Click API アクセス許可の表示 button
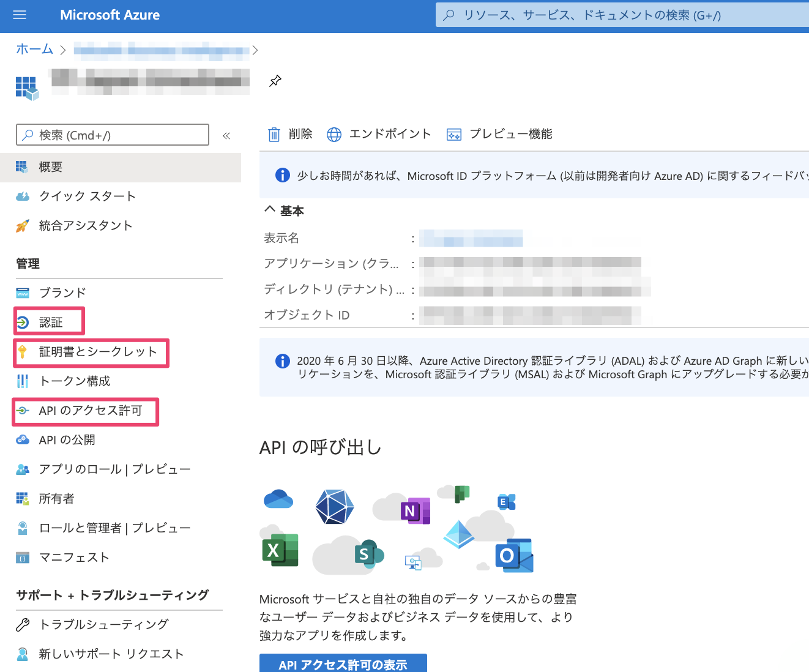This screenshot has width=809, height=672. (x=343, y=663)
